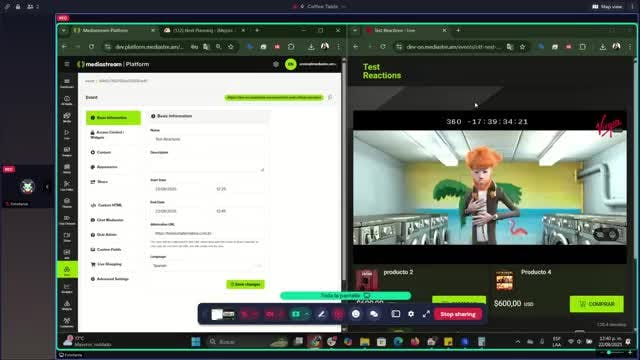The height and width of the screenshot is (360, 640).
Task: Open new tab in left browser window
Action: [257, 31]
